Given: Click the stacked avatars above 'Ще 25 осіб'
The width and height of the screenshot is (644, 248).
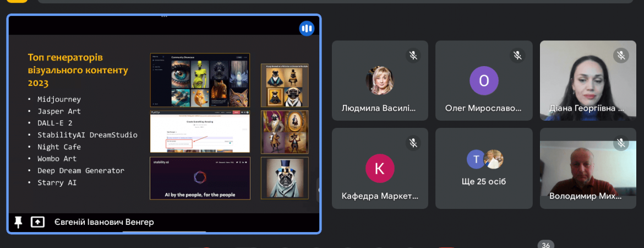Looking at the screenshot, I should tap(484, 160).
